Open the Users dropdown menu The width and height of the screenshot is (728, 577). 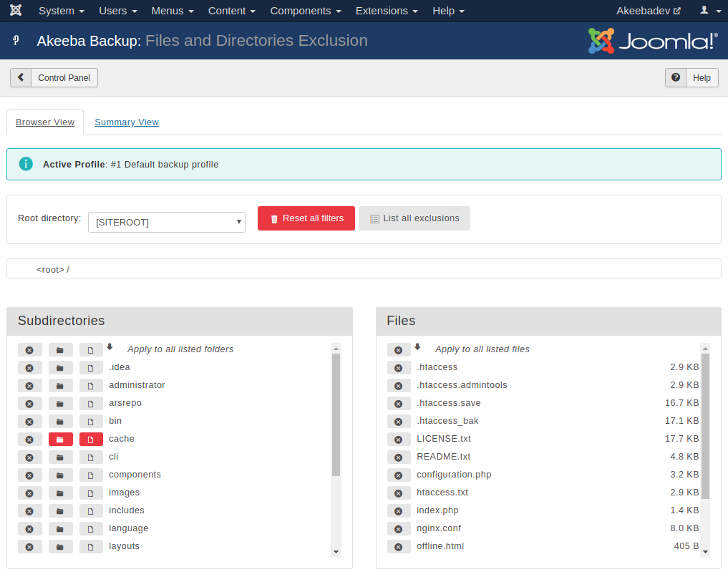118,11
